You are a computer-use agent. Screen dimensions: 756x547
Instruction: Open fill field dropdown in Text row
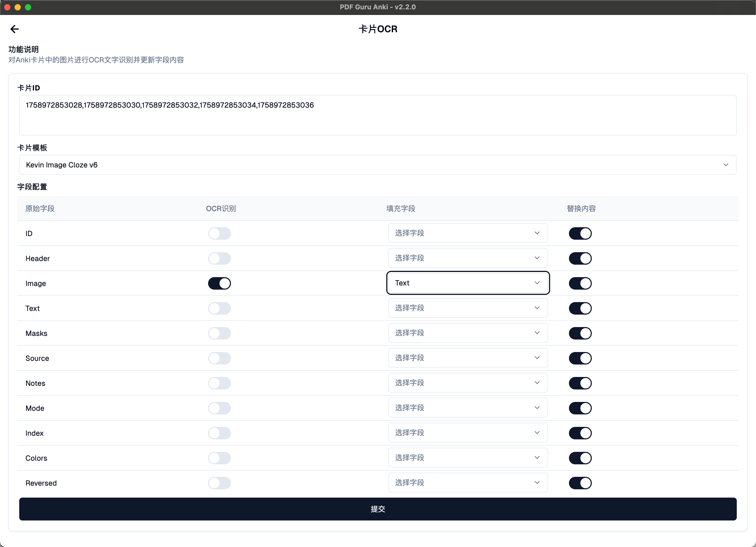[468, 308]
